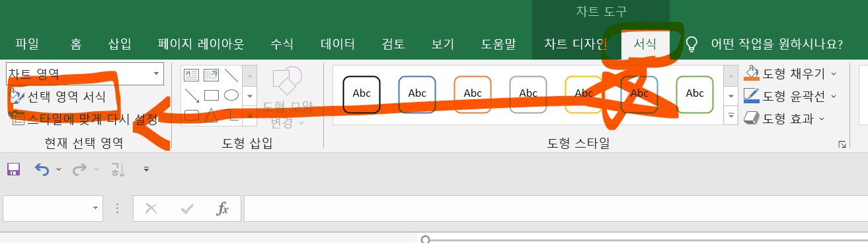This screenshot has height=243, width=868.
Task: Insert a vertical text box shape
Action: point(212,75)
